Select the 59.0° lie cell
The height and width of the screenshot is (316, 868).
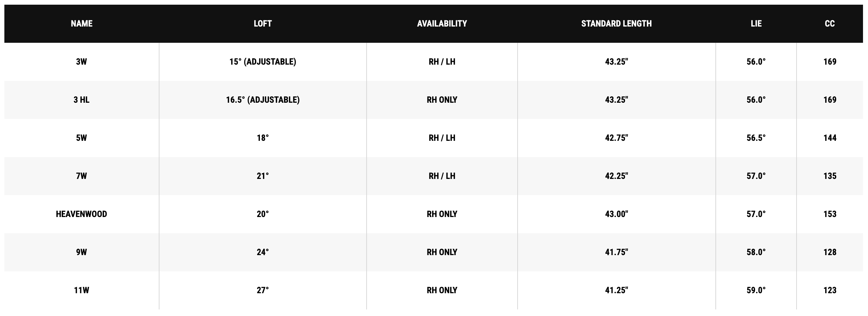[756, 290]
